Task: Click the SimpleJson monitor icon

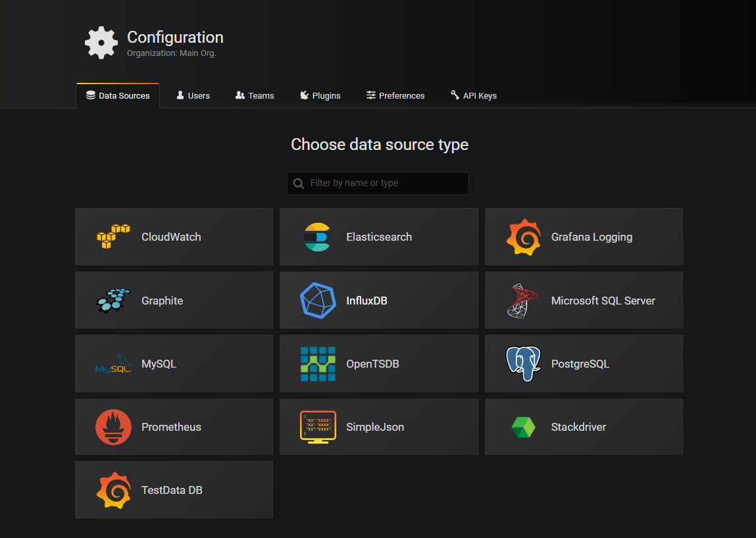Action: pyautogui.click(x=318, y=427)
